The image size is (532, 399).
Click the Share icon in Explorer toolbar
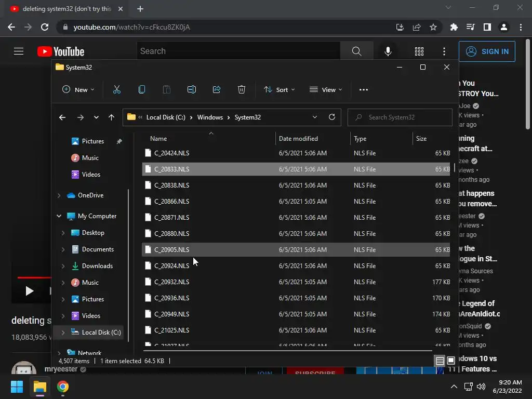pyautogui.click(x=217, y=89)
